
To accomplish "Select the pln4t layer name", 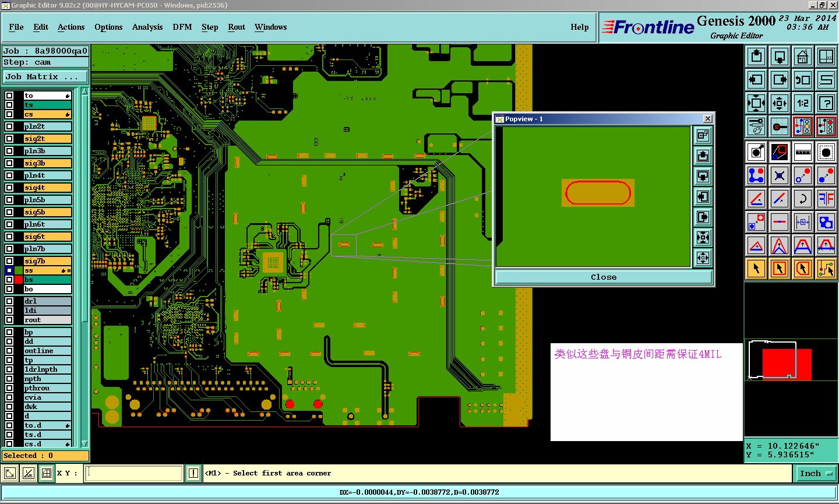I will coord(48,175).
